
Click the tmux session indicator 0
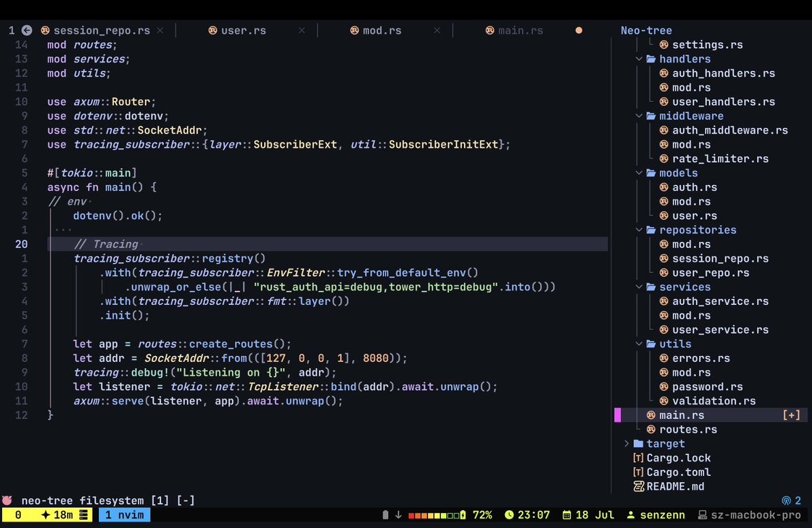(x=18, y=515)
